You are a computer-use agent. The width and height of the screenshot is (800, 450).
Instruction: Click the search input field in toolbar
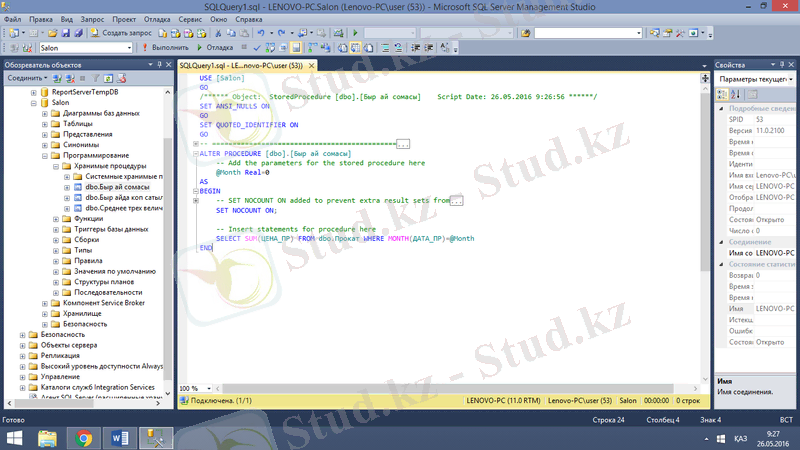click(588, 33)
